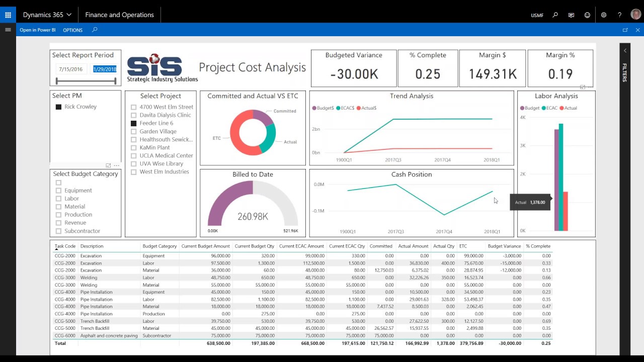Check 4700 West Elm Street project
This screenshot has width=644, height=362.
(x=133, y=107)
